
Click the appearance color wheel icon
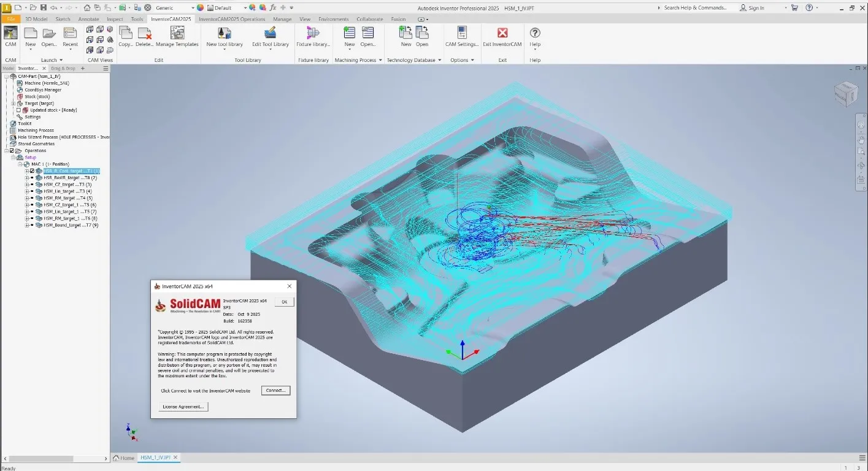pos(200,8)
